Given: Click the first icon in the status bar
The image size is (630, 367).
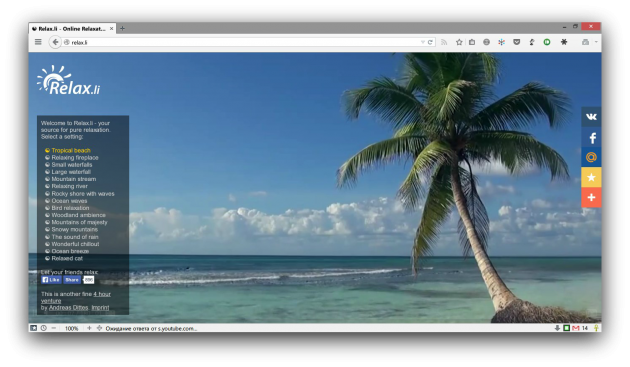Looking at the screenshot, I should [x=34, y=328].
